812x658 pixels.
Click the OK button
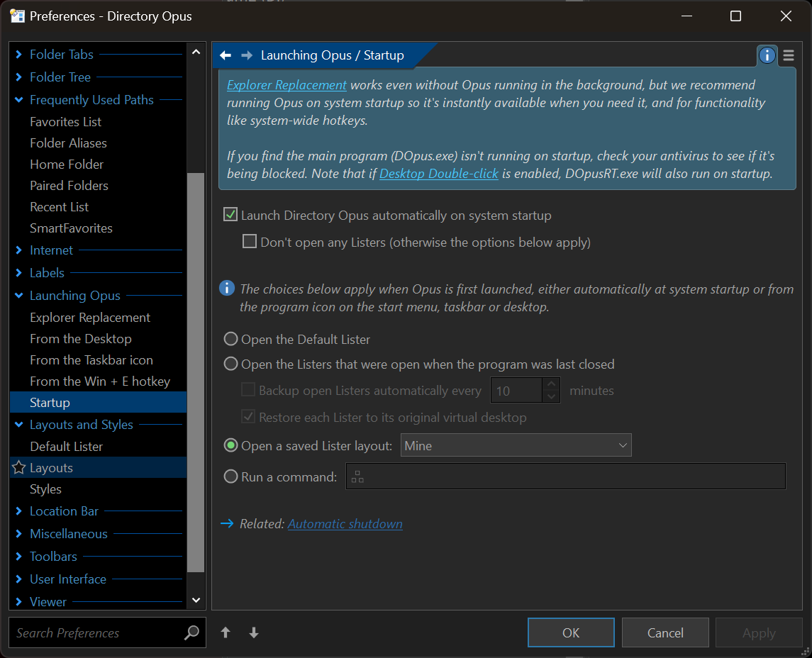click(571, 632)
